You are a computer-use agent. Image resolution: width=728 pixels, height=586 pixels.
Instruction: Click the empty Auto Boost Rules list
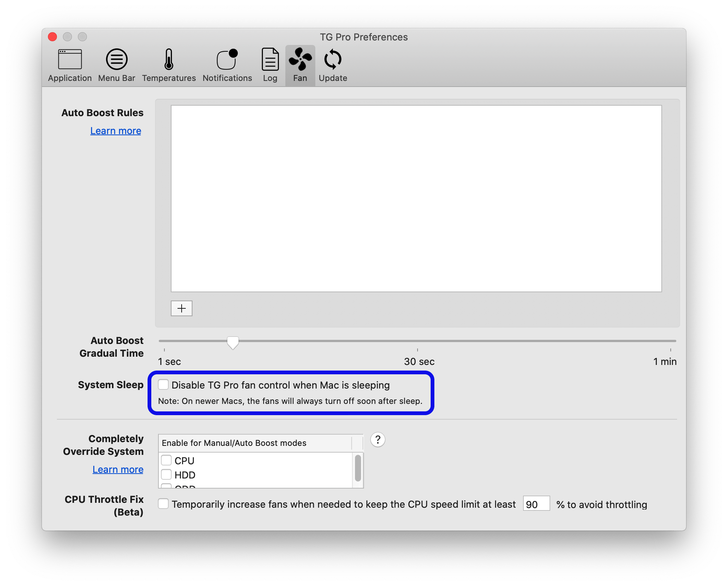point(416,199)
